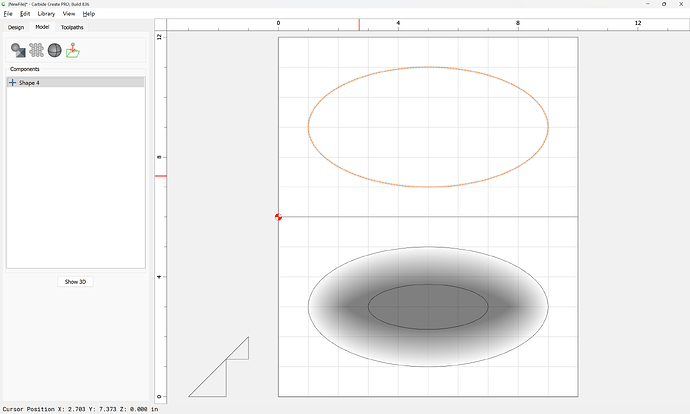Open the Library menu
Screen dimensions: 690x414
(46, 14)
